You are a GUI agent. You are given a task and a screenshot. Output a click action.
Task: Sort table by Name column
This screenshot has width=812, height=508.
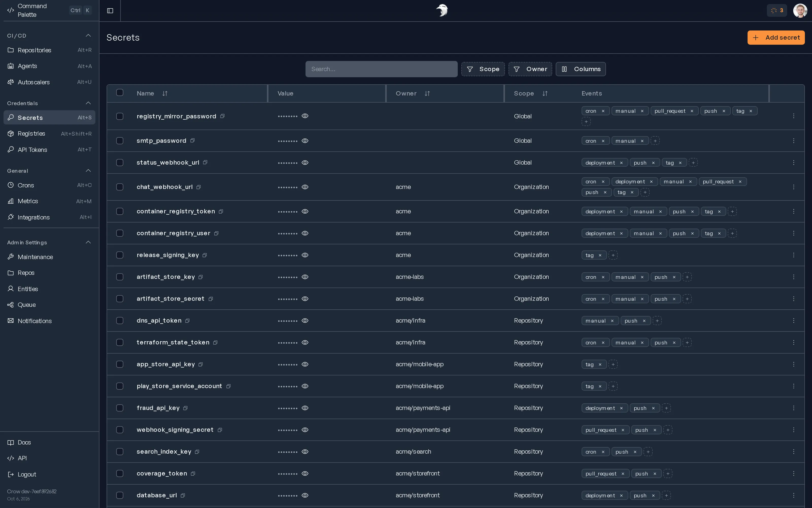point(165,93)
